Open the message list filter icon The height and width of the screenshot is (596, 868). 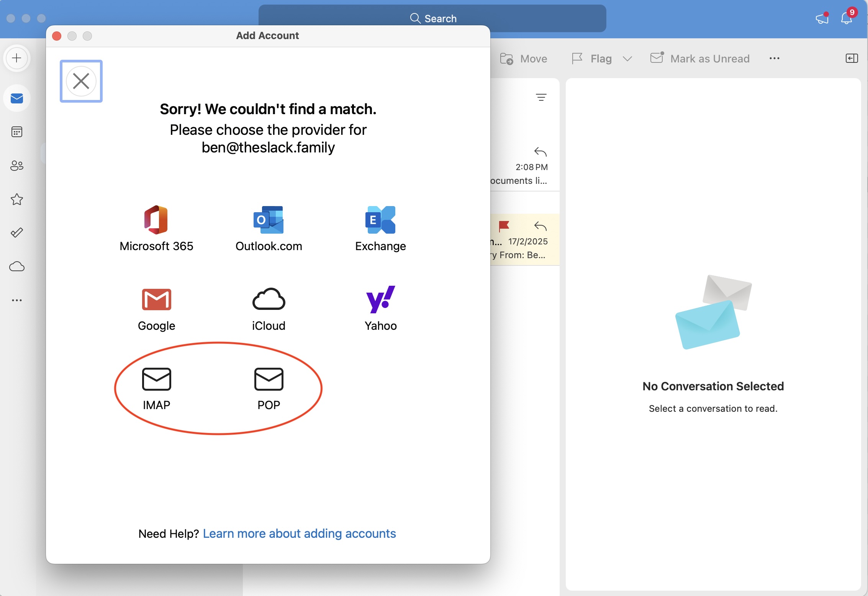(541, 97)
